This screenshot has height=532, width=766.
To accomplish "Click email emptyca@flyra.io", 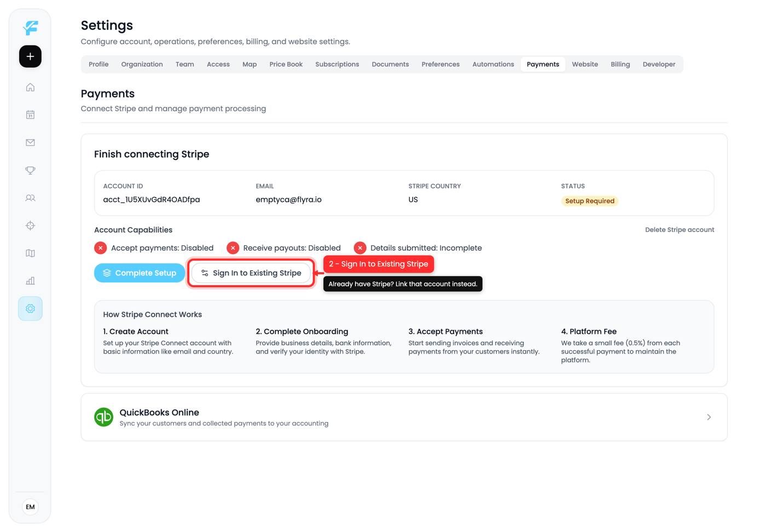I will click(288, 200).
